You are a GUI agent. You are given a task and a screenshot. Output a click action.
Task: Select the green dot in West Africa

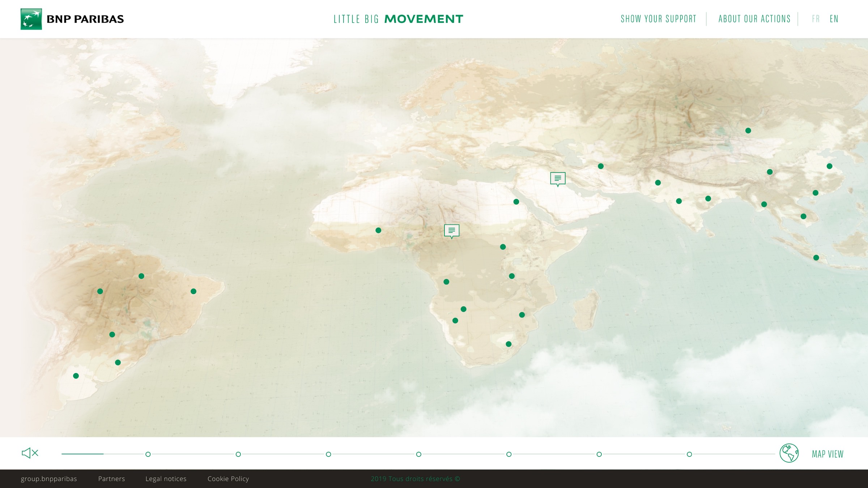(x=378, y=230)
